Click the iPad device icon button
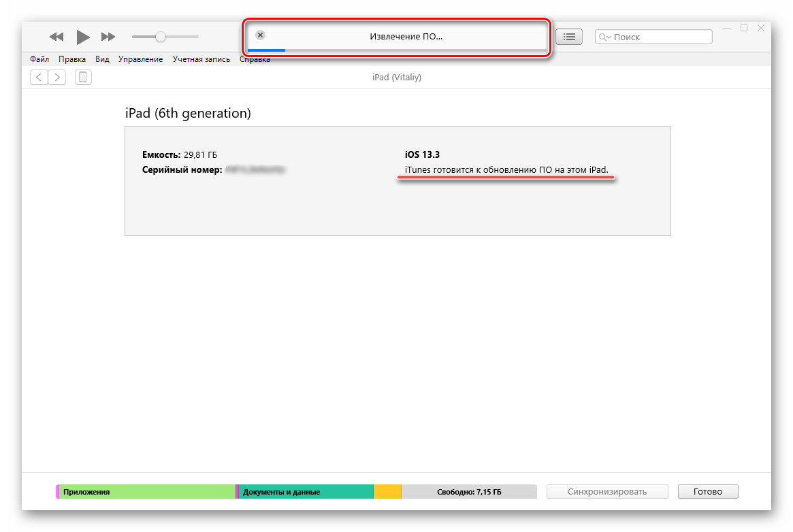This screenshot has width=793, height=532. [x=84, y=78]
